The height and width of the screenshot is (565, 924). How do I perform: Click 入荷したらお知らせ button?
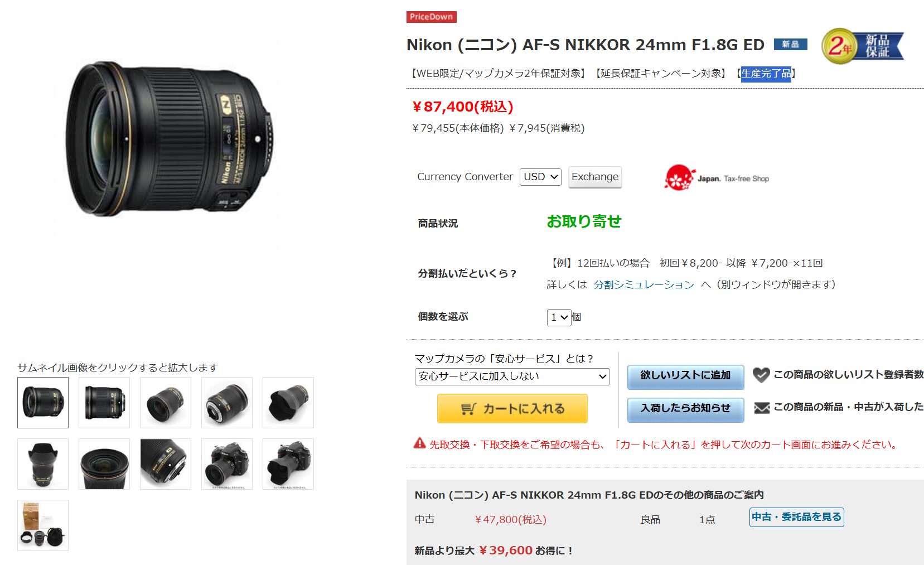coord(685,409)
